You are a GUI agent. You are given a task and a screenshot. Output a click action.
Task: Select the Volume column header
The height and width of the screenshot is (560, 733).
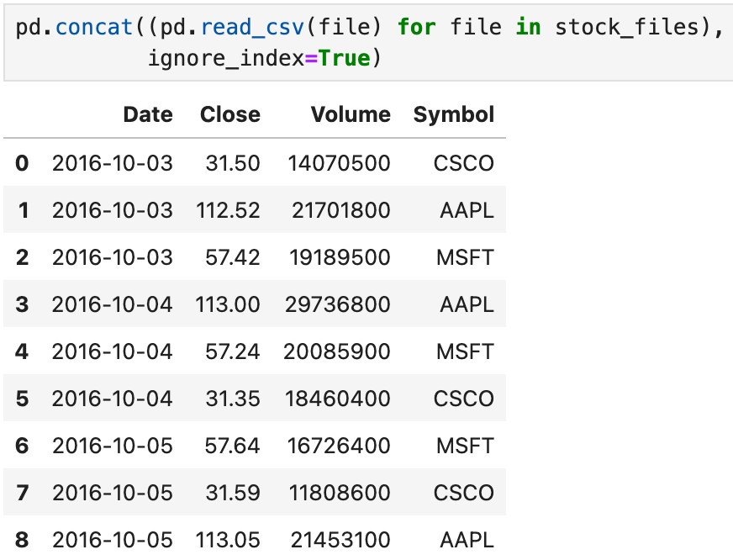[351, 114]
